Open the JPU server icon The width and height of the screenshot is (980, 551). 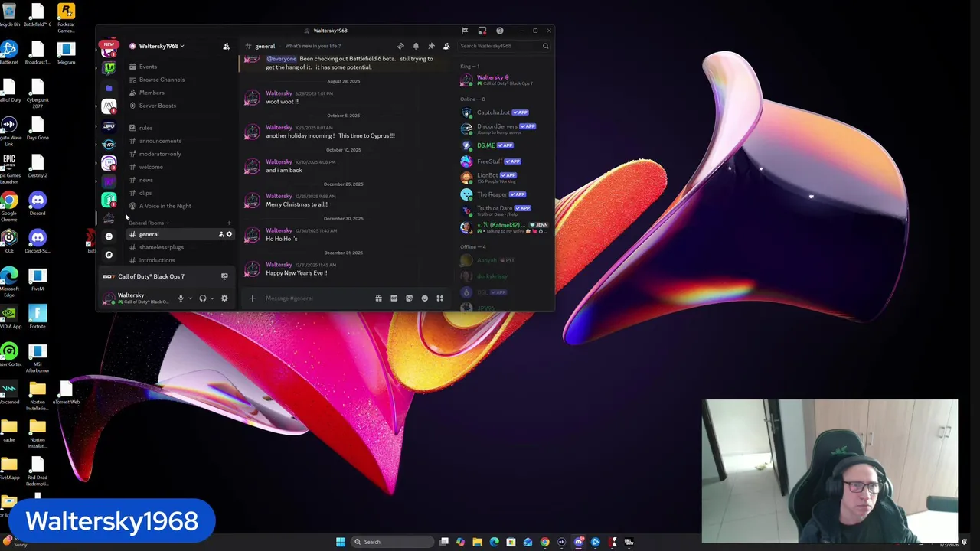pyautogui.click(x=109, y=126)
